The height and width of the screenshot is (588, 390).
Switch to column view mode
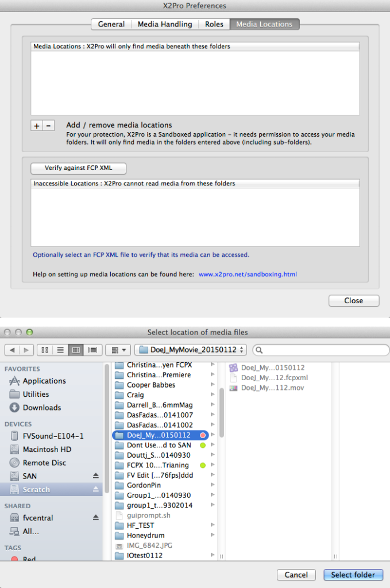(x=76, y=350)
